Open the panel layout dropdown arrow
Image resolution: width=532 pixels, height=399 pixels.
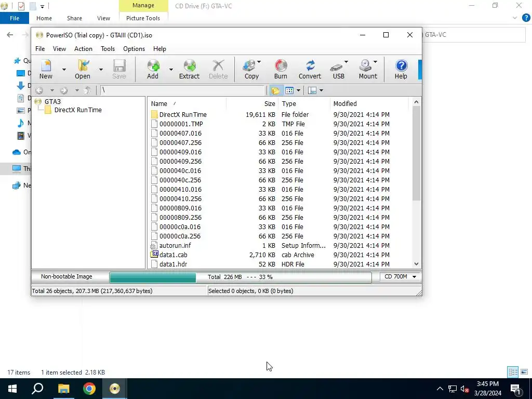[321, 90]
